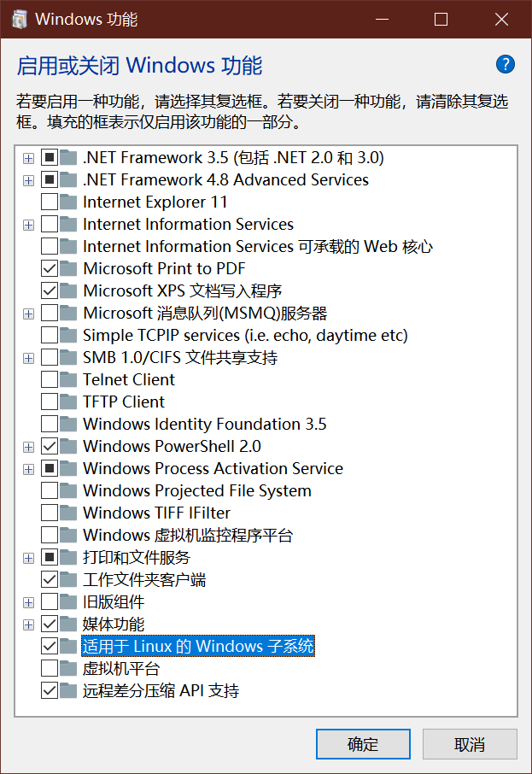Enable the Telnet Client checkbox
This screenshot has height=774, width=532.
click(50, 379)
